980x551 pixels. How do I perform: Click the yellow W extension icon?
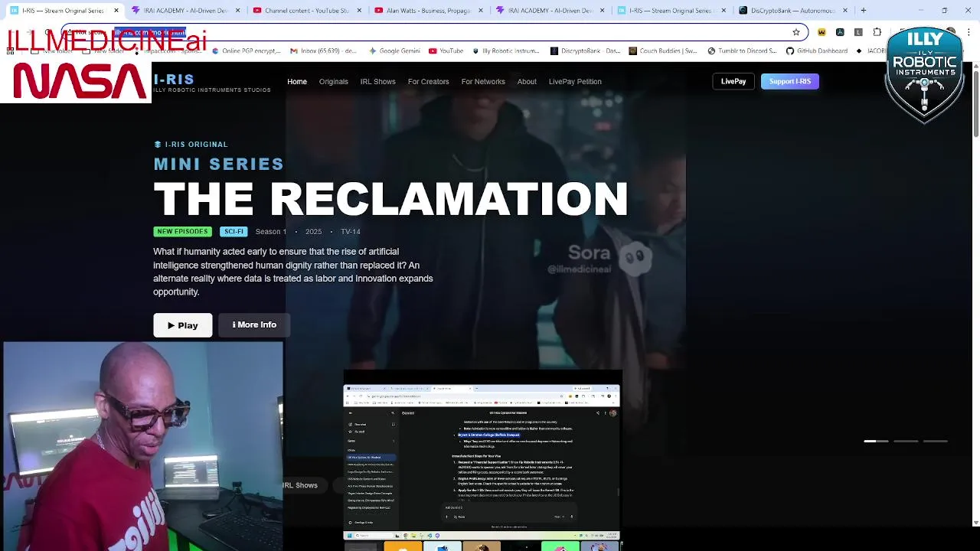(x=822, y=32)
